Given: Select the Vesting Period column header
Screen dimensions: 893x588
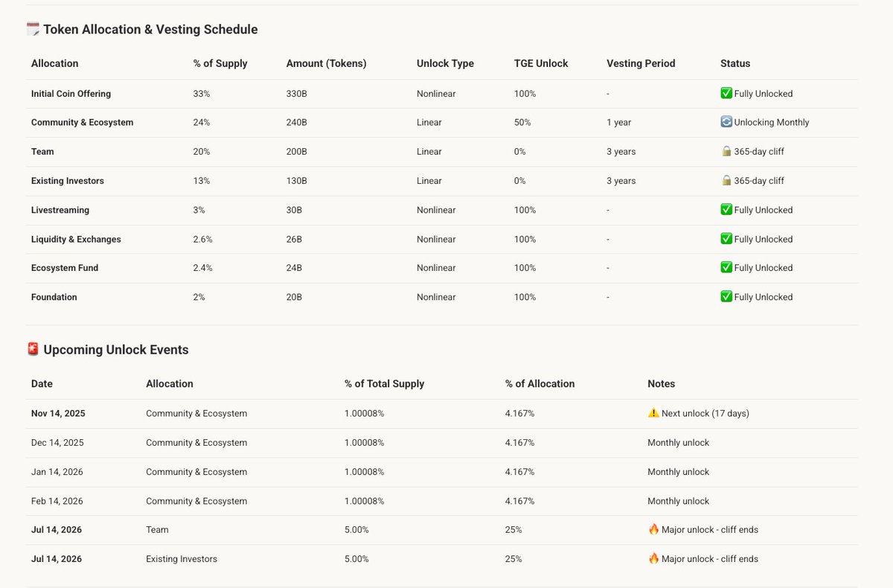Looking at the screenshot, I should click(641, 63).
